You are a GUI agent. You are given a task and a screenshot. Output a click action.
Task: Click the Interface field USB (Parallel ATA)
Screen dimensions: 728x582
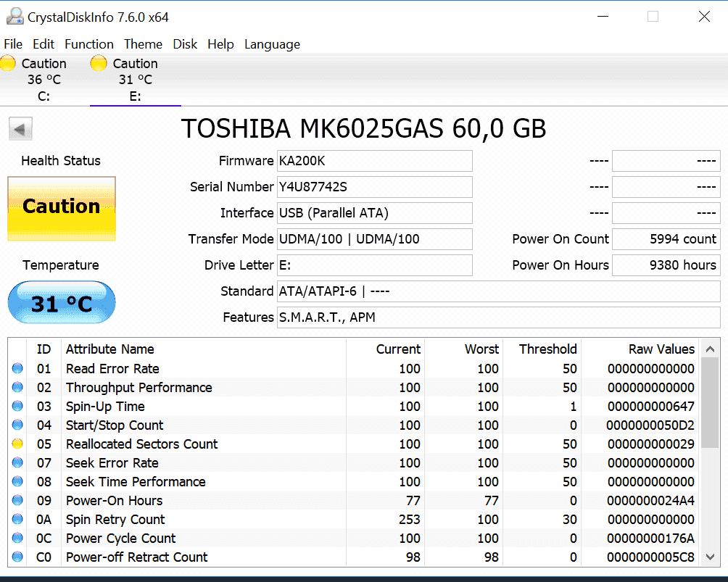[375, 213]
